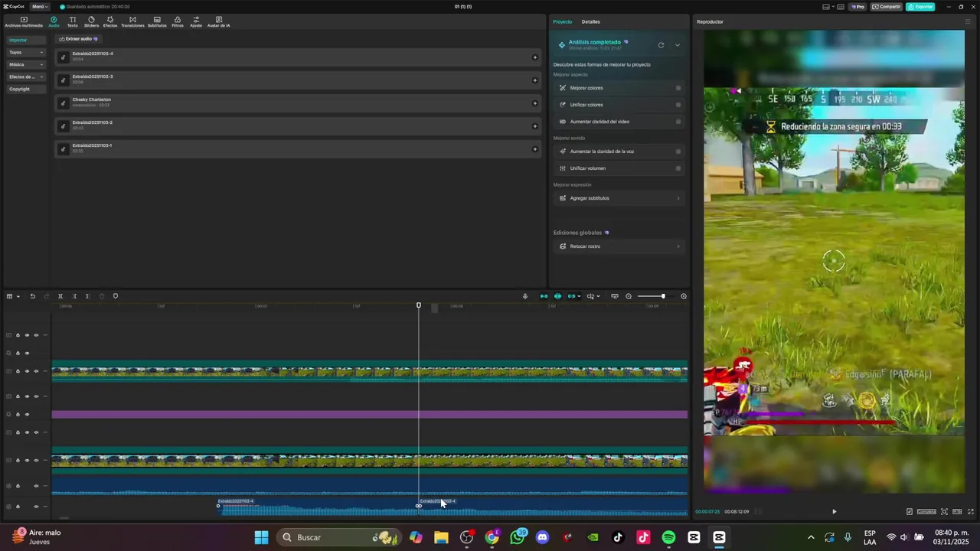Click the Exportar button

[x=920, y=7]
